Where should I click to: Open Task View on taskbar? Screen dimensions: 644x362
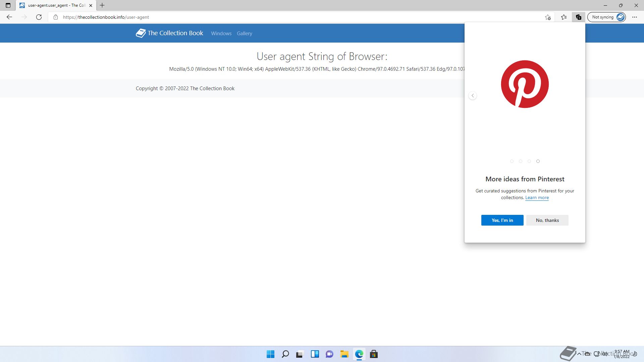click(300, 354)
